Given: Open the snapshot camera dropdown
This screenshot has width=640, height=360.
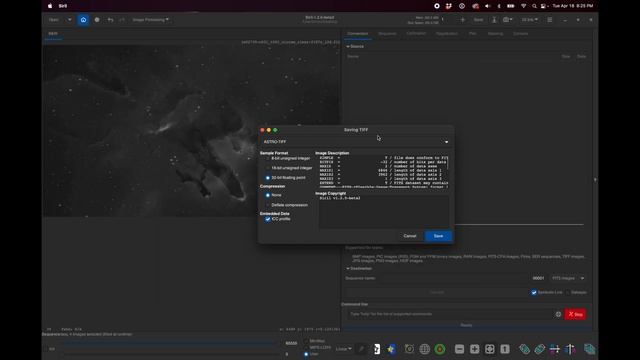Looking at the screenshot, I should pyautogui.click(x=508, y=20).
